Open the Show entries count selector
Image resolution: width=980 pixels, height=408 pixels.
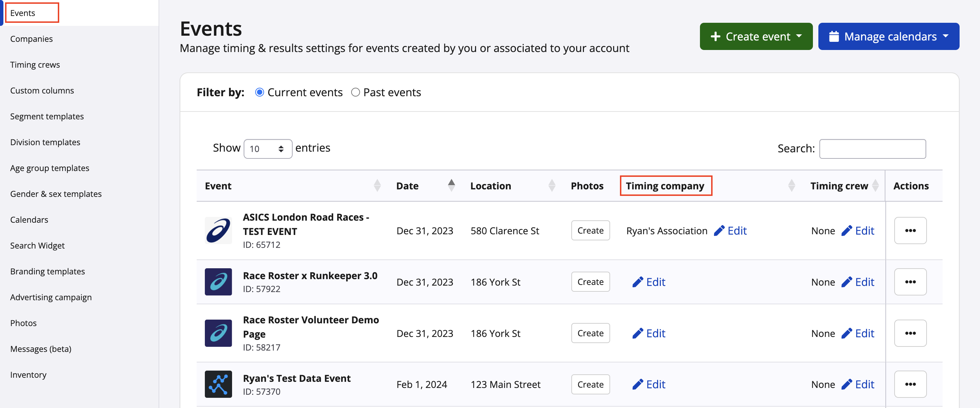[x=267, y=149]
